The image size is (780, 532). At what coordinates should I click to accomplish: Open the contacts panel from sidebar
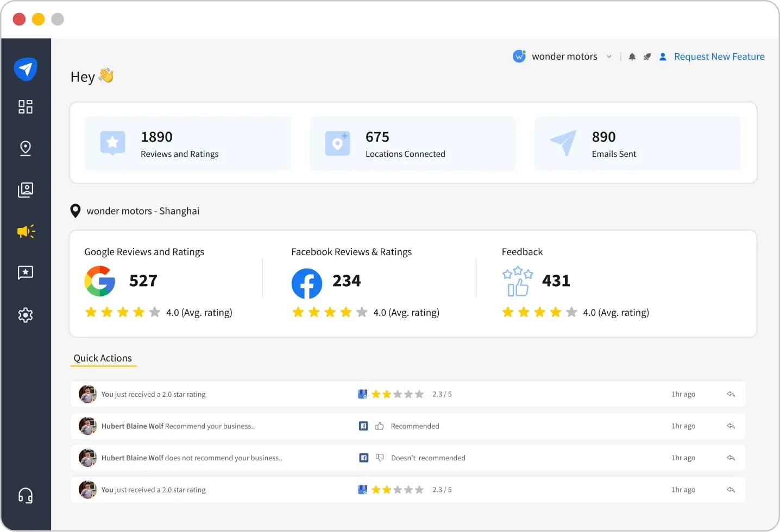25,190
